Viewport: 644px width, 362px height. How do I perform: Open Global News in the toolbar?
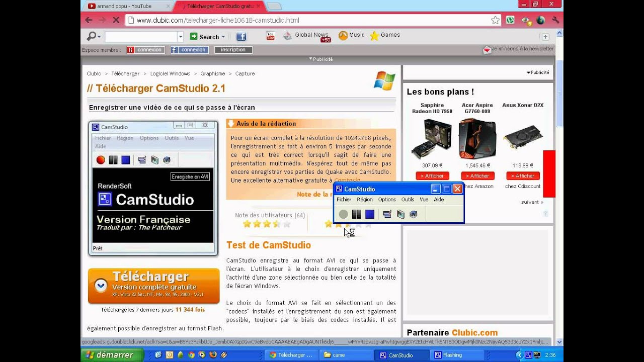coord(306,36)
